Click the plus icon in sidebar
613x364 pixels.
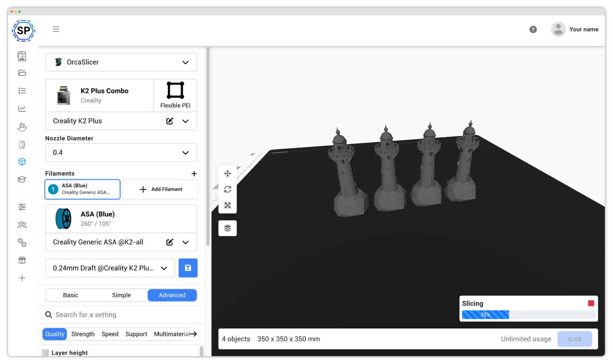[x=22, y=278]
